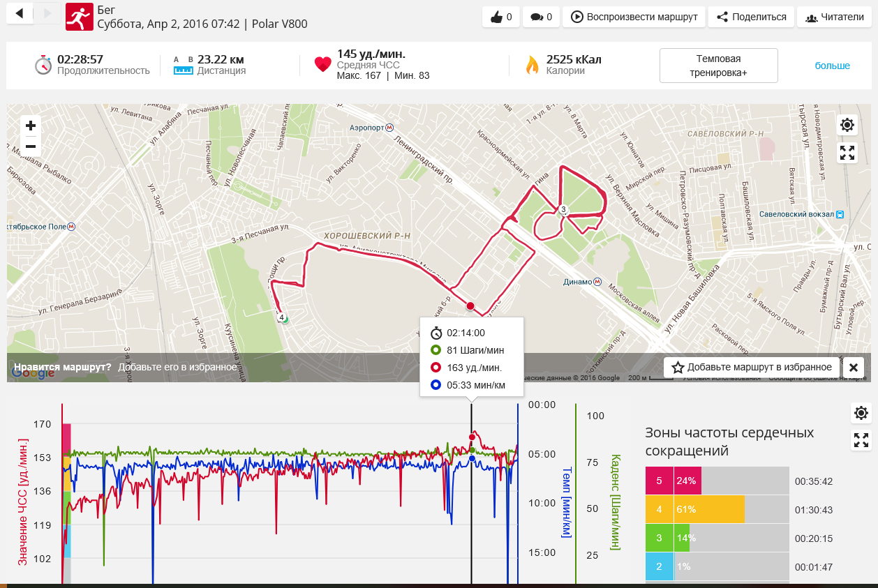Screen dimensions: 878x588
Task: Like the workout with thumbs-up button
Action: [501, 17]
